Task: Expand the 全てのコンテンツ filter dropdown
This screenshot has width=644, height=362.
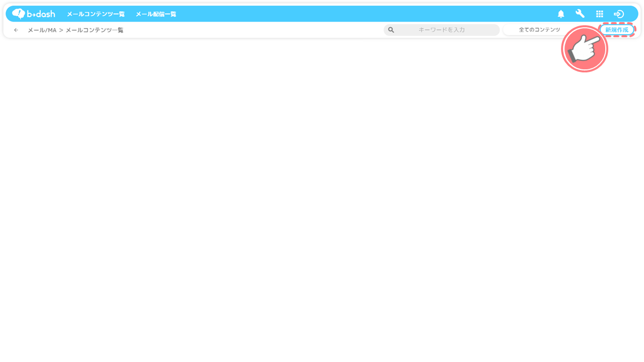Action: click(539, 30)
